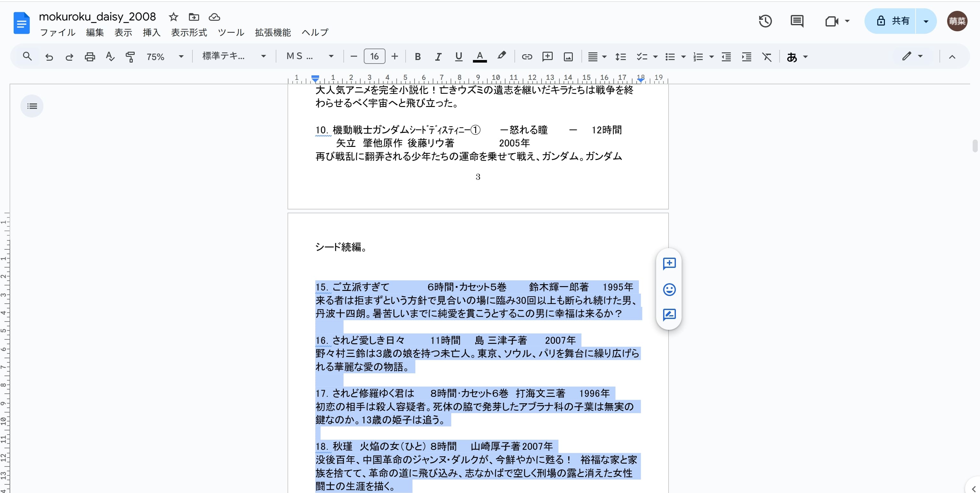
Task: Open the text color picker
Action: point(480,56)
